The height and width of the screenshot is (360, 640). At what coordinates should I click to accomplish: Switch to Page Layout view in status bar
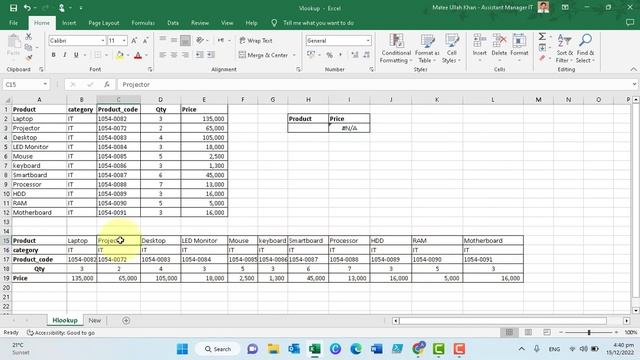tap(528, 332)
